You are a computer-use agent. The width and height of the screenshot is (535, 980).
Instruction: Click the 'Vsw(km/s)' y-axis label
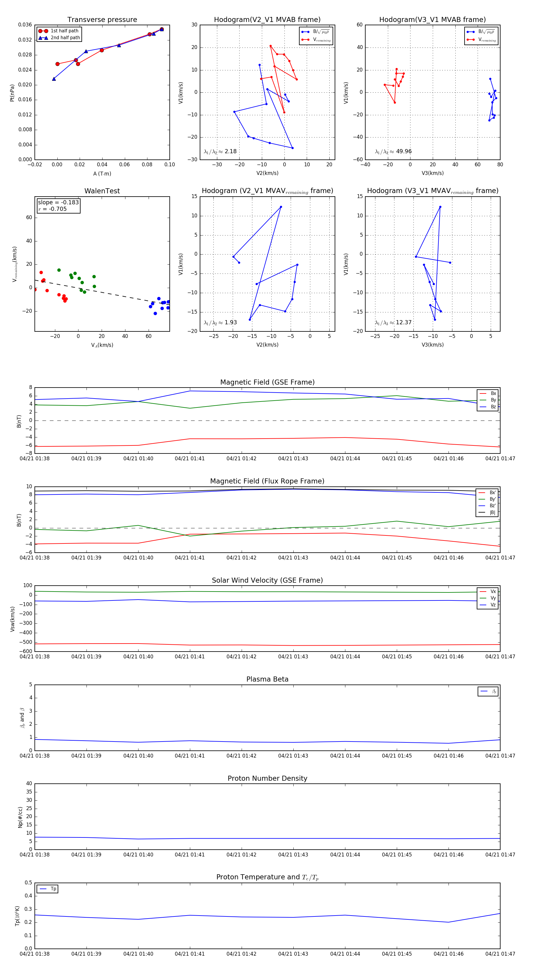tap(12, 619)
